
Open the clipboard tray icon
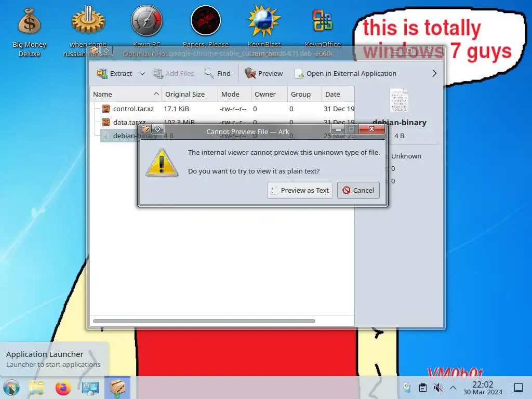point(423,388)
